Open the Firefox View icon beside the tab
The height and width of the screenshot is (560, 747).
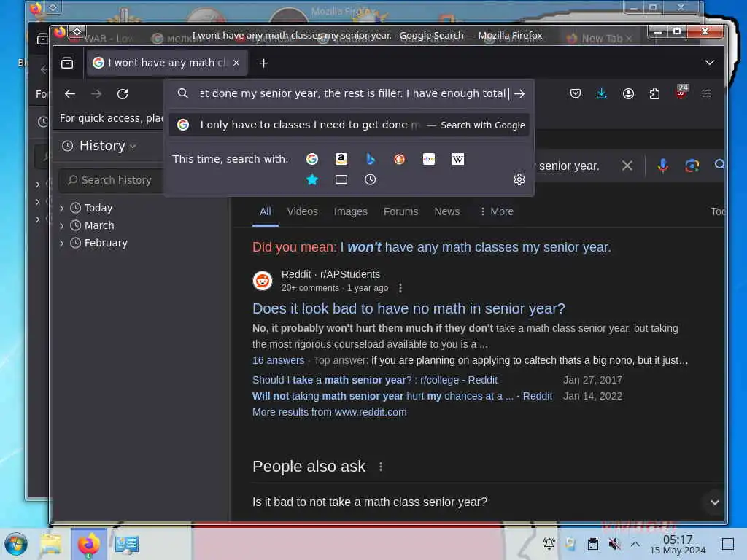coord(67,63)
